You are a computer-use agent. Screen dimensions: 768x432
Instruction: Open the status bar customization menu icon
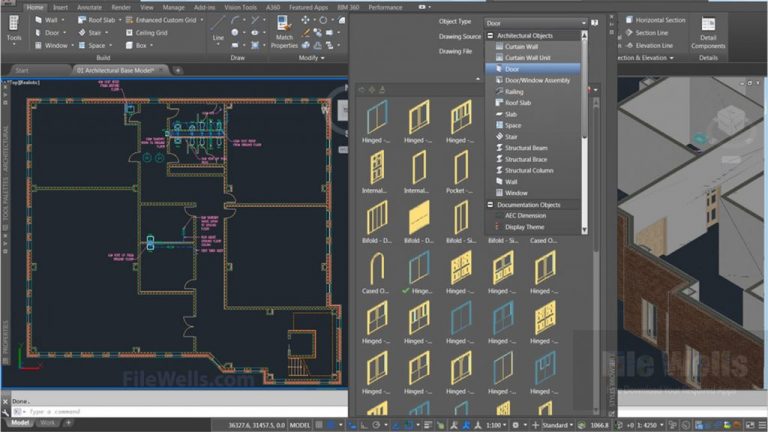(762, 425)
